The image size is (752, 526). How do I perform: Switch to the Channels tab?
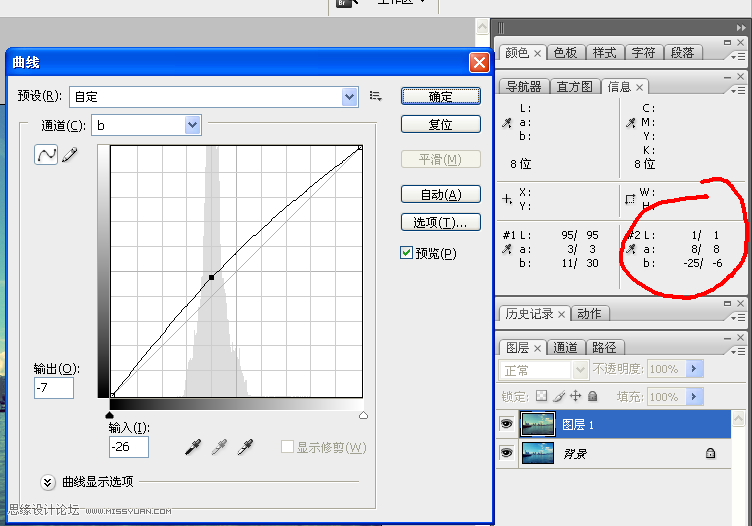coord(565,347)
